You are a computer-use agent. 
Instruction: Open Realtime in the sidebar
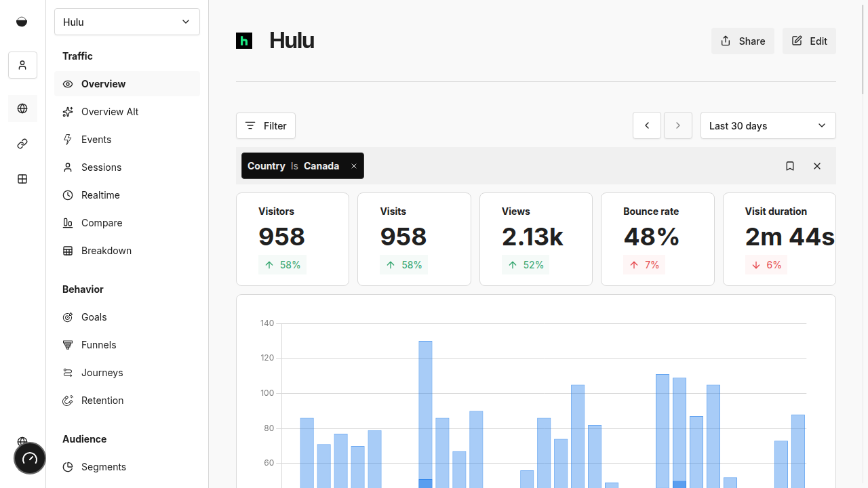click(100, 195)
